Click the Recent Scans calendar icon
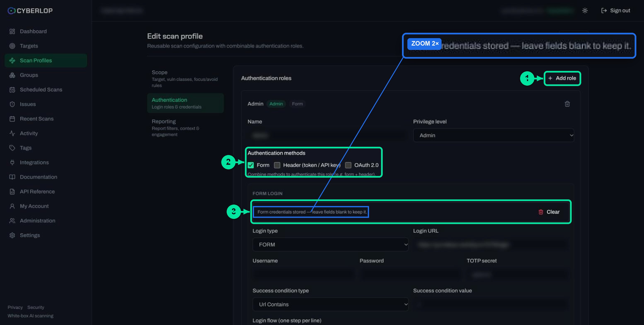 tap(12, 119)
